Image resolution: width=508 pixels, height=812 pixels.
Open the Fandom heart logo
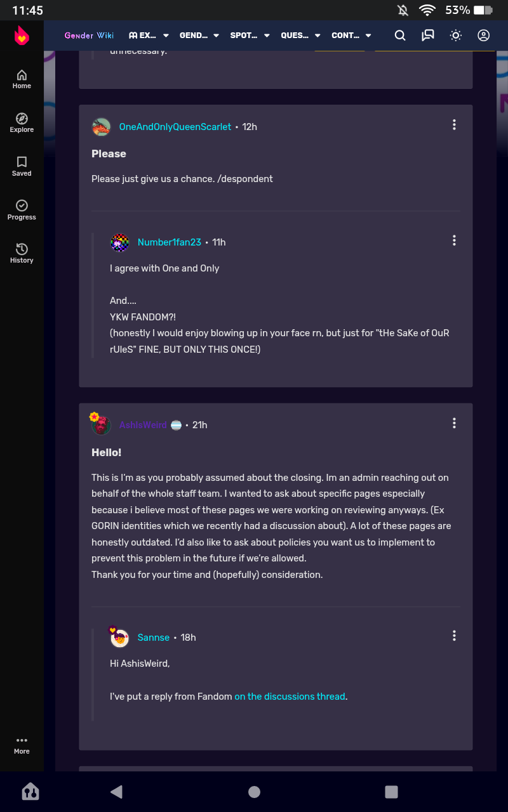[22, 36]
